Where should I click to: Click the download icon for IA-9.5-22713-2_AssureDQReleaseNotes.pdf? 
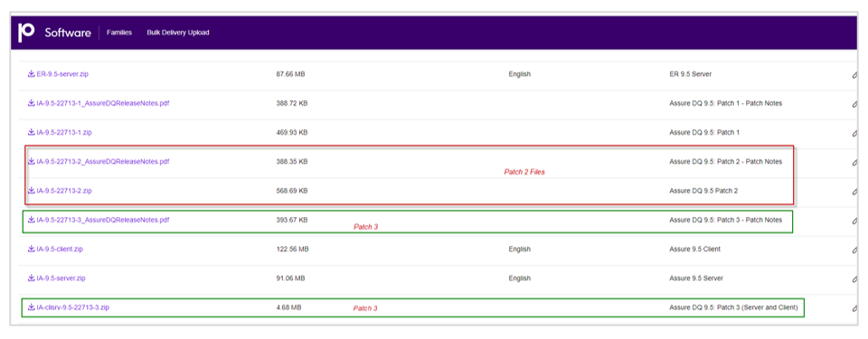point(32,161)
